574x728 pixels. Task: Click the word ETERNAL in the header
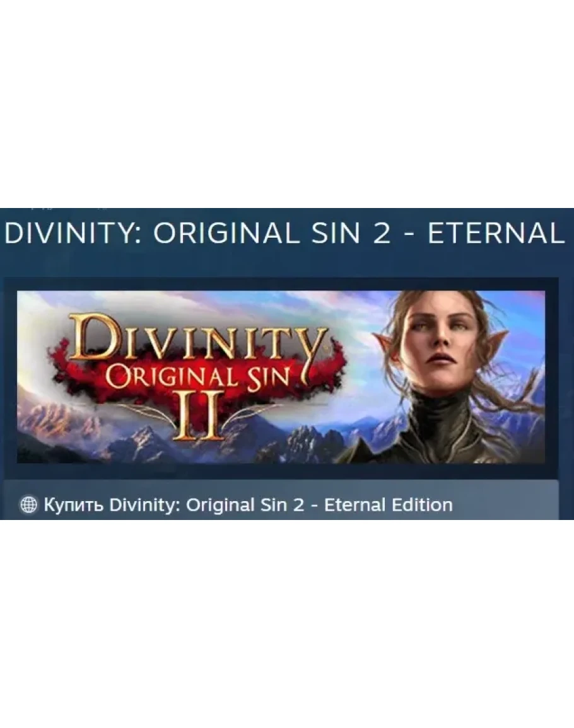496,234
